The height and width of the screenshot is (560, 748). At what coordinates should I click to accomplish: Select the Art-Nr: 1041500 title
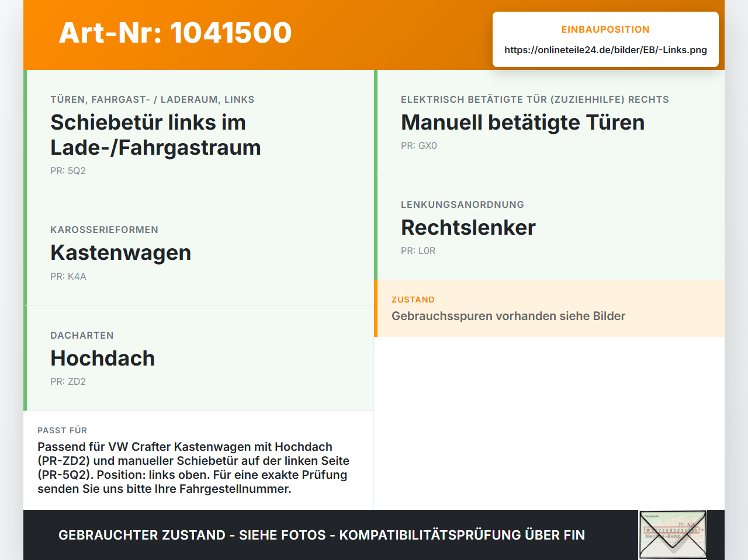click(x=175, y=33)
